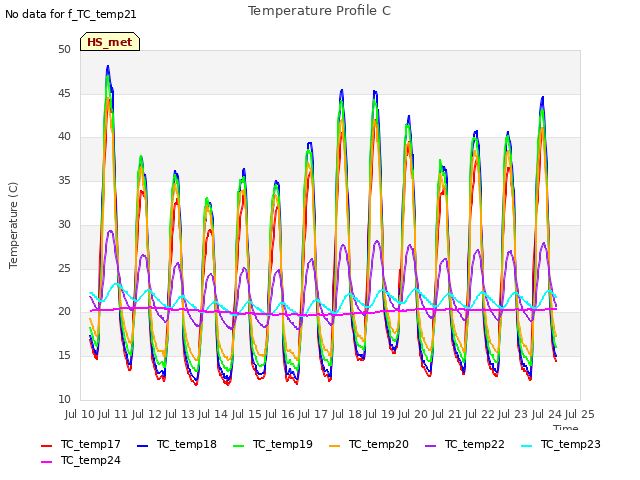The height and width of the screenshot is (480, 640).
Task: Click the blue TC_temp18 legend swatch
Action: [142, 446]
